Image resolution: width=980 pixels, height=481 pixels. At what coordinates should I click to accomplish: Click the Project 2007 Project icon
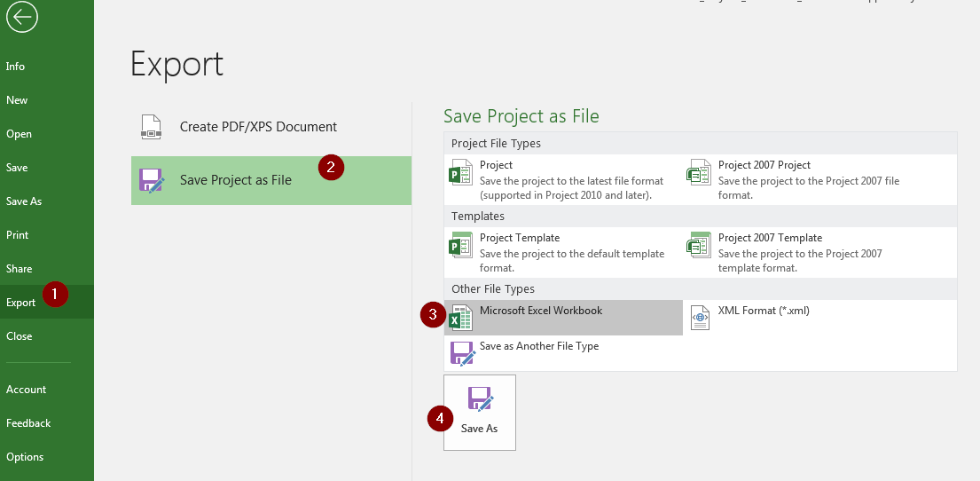(699, 172)
